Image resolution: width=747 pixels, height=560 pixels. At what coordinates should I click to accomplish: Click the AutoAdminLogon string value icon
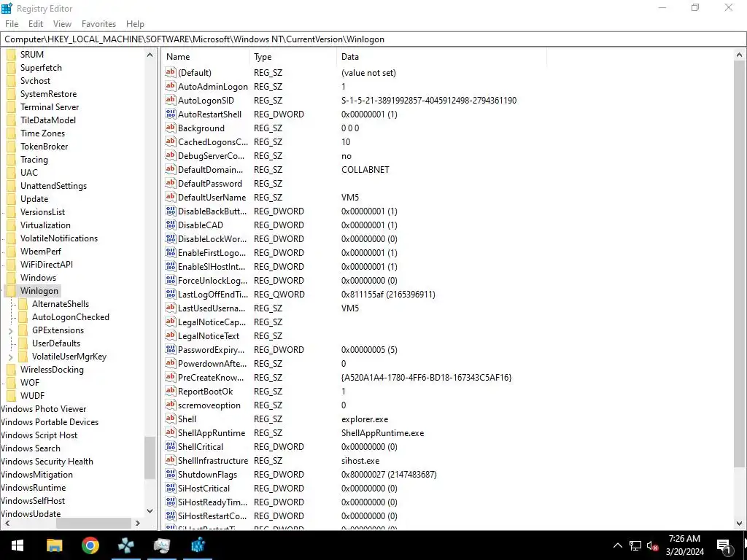(x=171, y=86)
